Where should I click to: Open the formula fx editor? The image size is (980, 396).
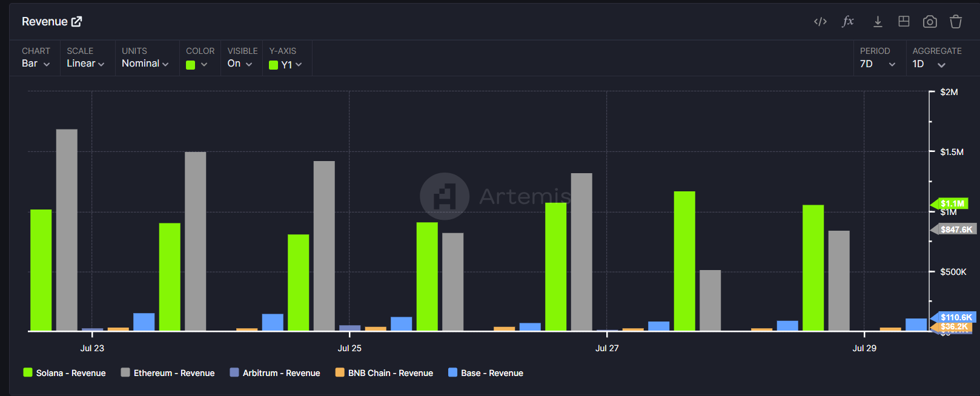pyautogui.click(x=848, y=22)
